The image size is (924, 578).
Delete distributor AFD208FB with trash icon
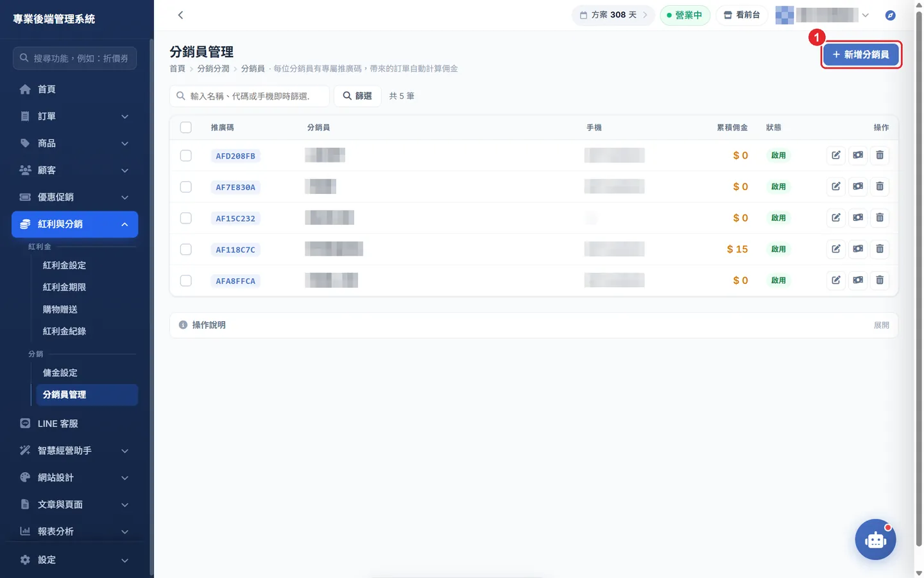(880, 155)
